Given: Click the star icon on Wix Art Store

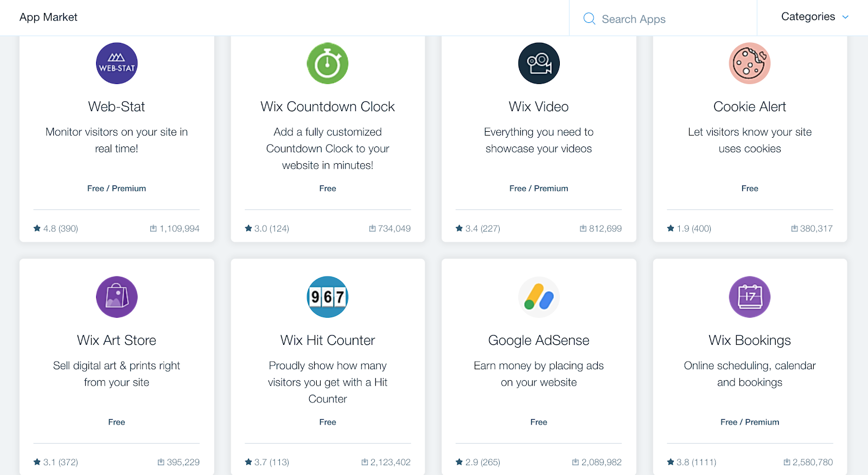Looking at the screenshot, I should click(x=37, y=462).
